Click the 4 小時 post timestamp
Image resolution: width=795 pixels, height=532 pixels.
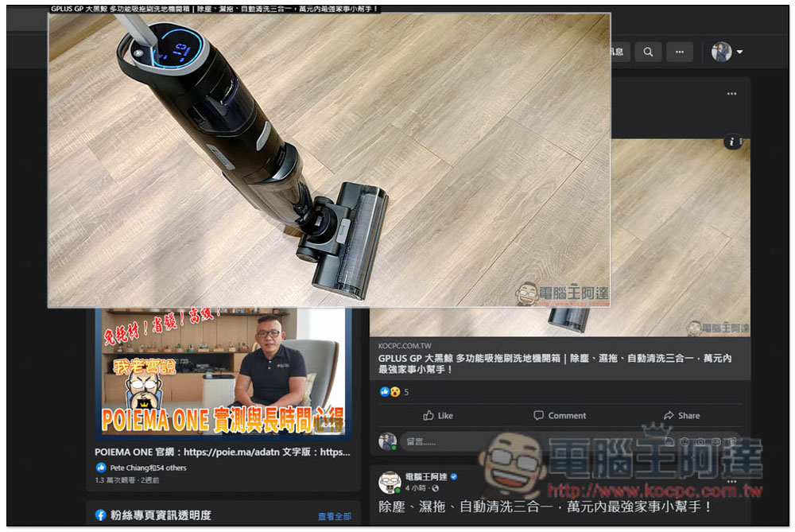point(415,488)
